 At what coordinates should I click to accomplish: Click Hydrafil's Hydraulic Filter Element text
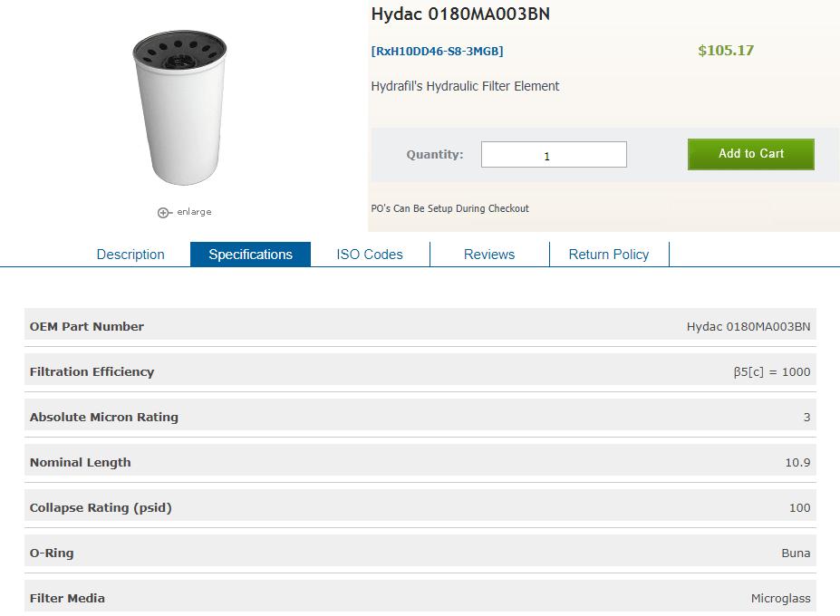click(465, 86)
